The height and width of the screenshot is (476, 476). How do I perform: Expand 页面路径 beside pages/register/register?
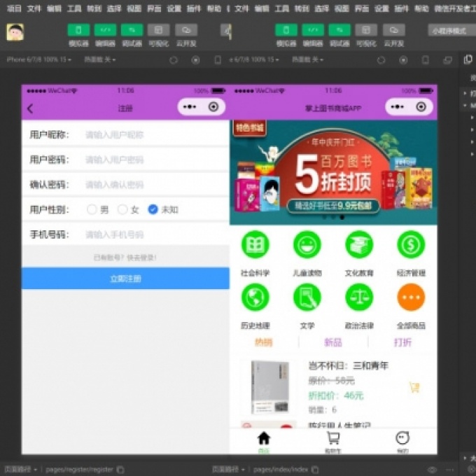(20, 470)
